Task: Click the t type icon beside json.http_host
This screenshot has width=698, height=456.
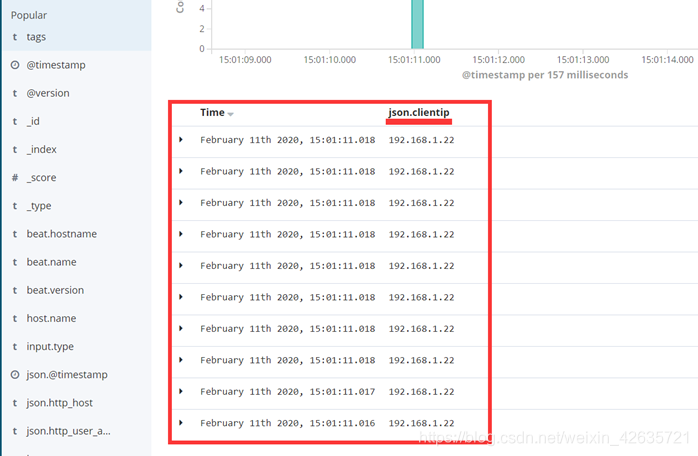Action: click(x=15, y=403)
